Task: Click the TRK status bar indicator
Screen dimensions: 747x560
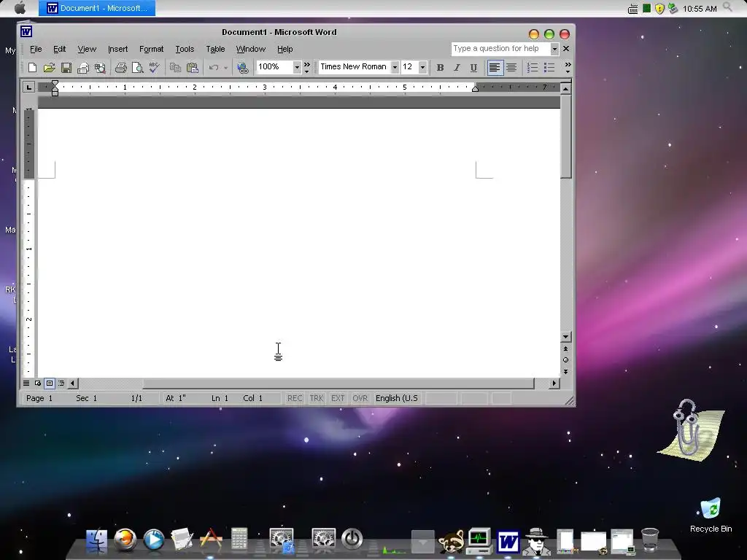Action: 317,398
